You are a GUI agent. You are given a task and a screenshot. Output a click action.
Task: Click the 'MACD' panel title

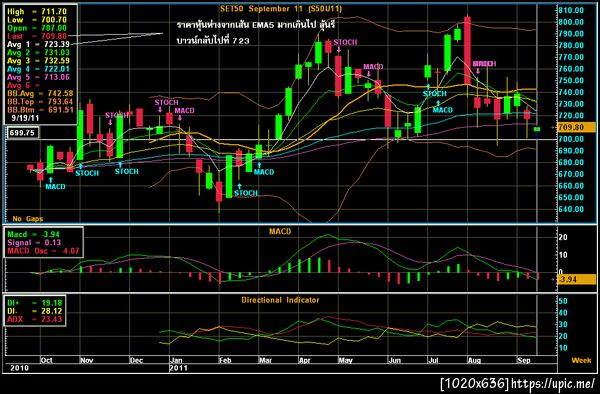pos(280,231)
